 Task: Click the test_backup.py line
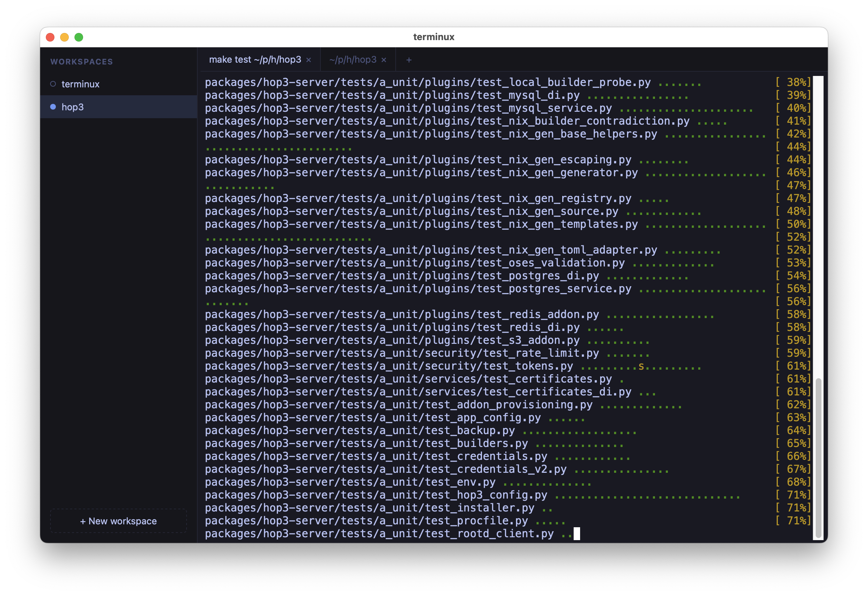pyautogui.click(x=508, y=431)
